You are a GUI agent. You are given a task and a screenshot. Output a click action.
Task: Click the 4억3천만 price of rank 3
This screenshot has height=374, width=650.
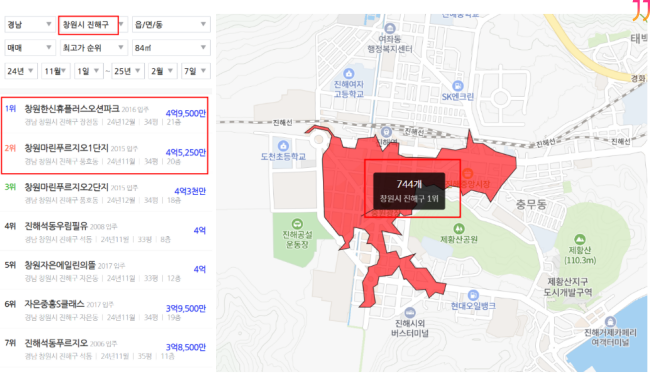(190, 191)
